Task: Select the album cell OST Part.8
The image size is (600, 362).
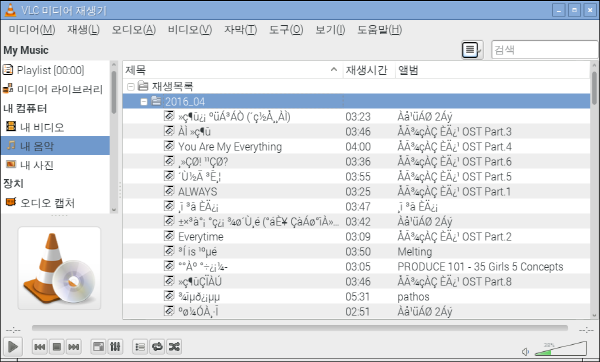Action: (x=454, y=282)
